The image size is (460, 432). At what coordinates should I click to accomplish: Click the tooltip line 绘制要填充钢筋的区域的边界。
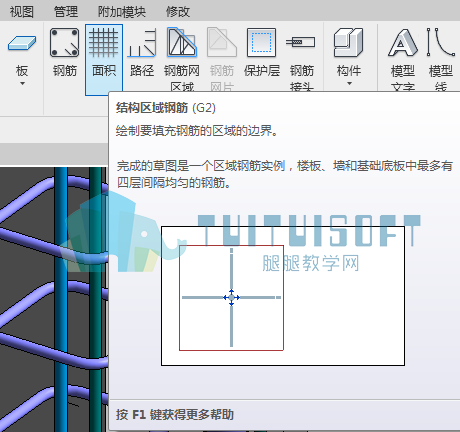(197, 131)
